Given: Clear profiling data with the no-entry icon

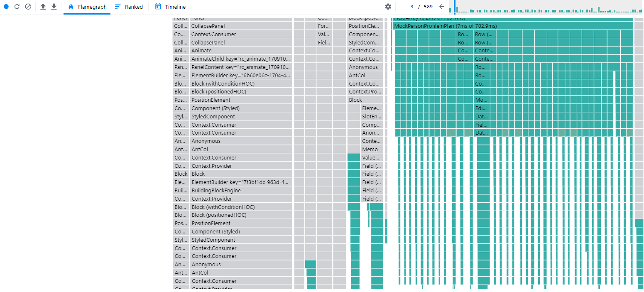Looking at the screenshot, I should pyautogui.click(x=28, y=7).
